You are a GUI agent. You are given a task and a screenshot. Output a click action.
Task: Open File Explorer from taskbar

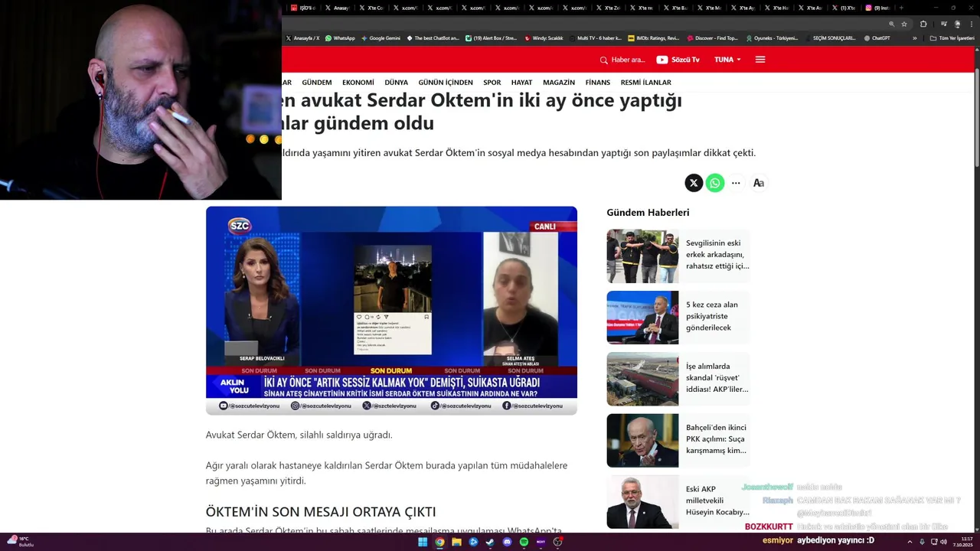(x=456, y=542)
